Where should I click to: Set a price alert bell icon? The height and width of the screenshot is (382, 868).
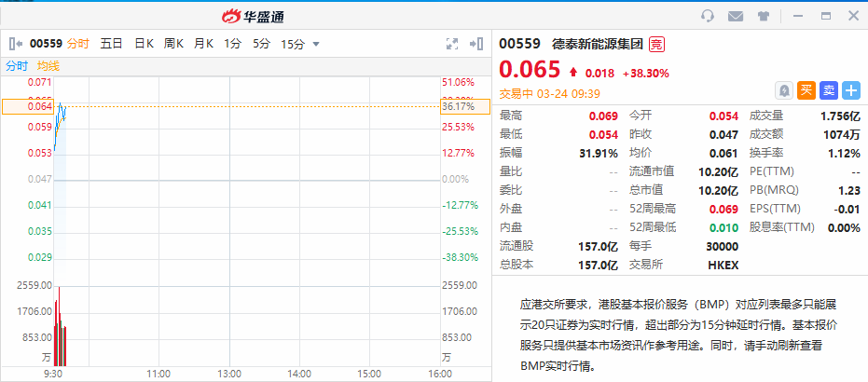(x=784, y=90)
